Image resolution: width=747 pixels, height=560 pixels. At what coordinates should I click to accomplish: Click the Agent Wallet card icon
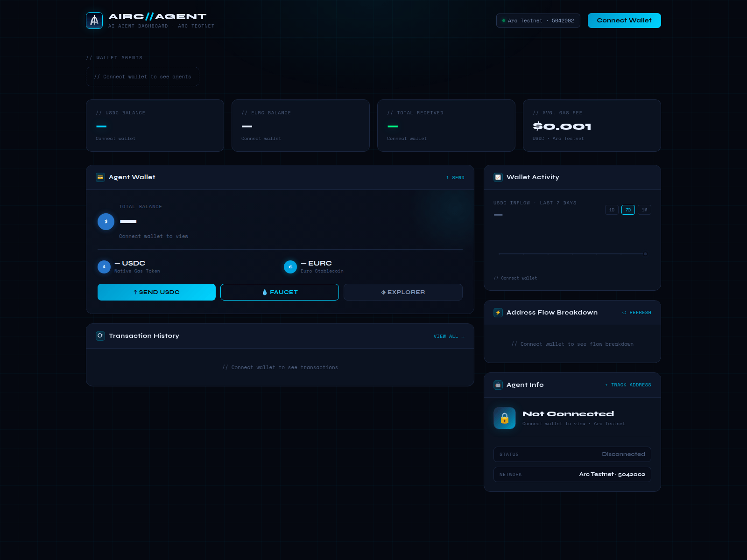100,177
